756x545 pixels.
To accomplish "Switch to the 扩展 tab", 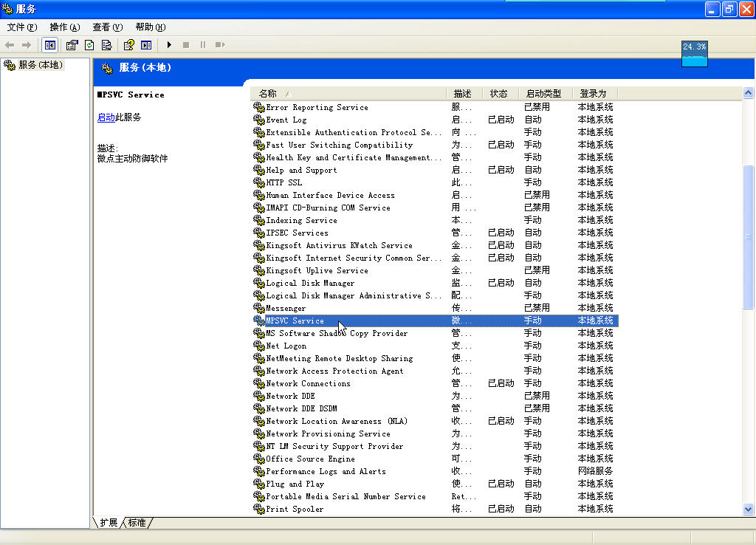I will 109,522.
